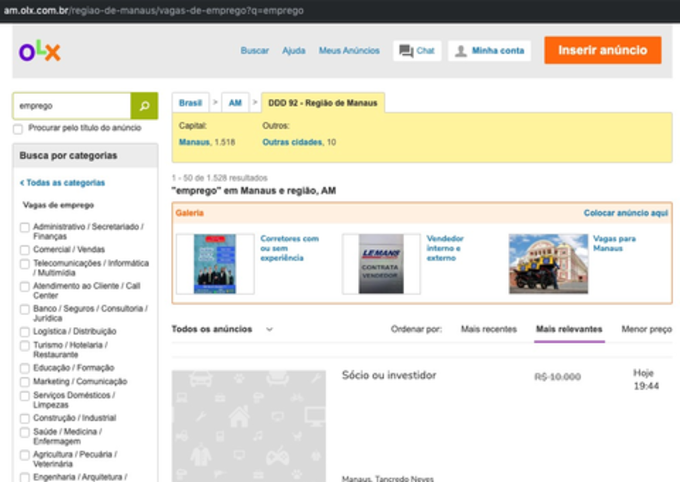This screenshot has width=680, height=482.
Task: Click the OLX logo
Action: pos(39,51)
